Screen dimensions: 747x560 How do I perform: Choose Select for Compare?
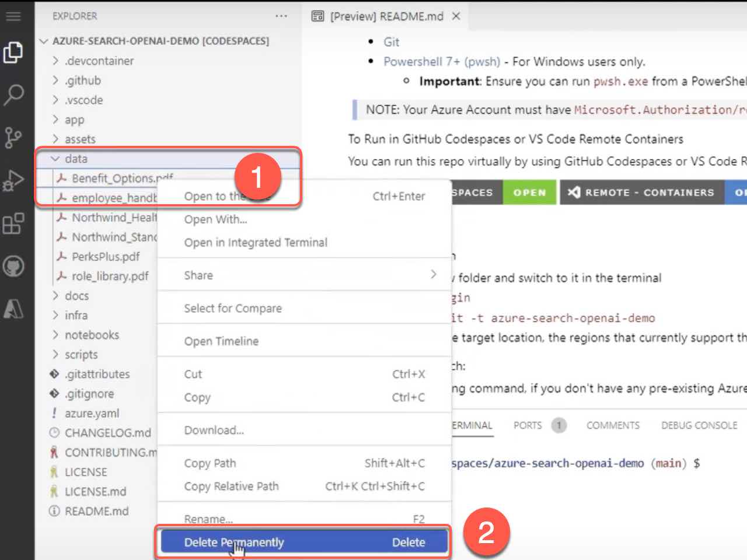[304, 308]
